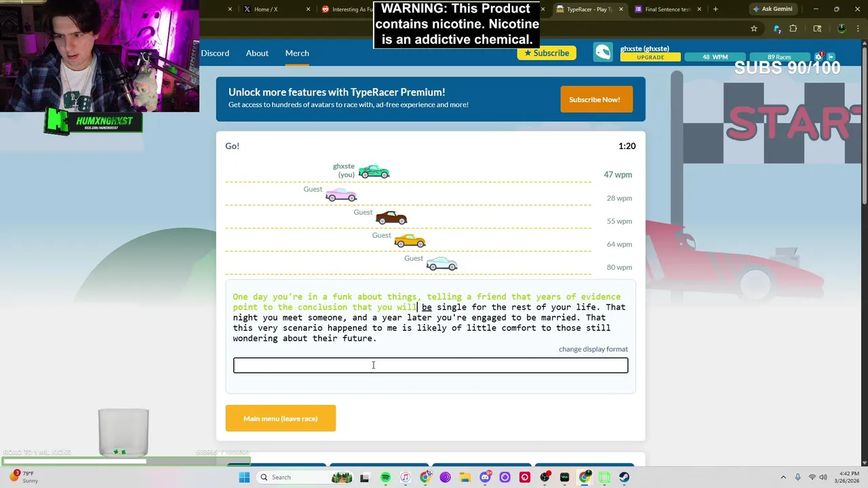Image resolution: width=868 pixels, height=488 pixels.
Task: Click the light blue Guest race car
Action: tap(441, 264)
